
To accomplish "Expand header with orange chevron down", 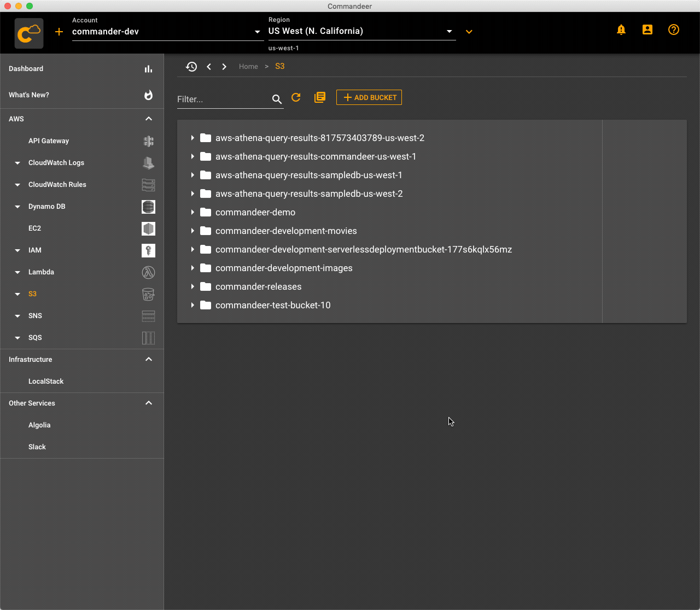I will point(469,32).
